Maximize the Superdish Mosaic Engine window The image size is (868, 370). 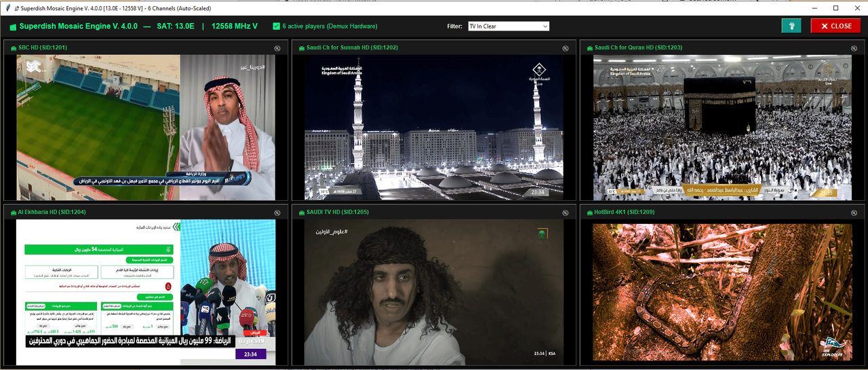coord(835,8)
